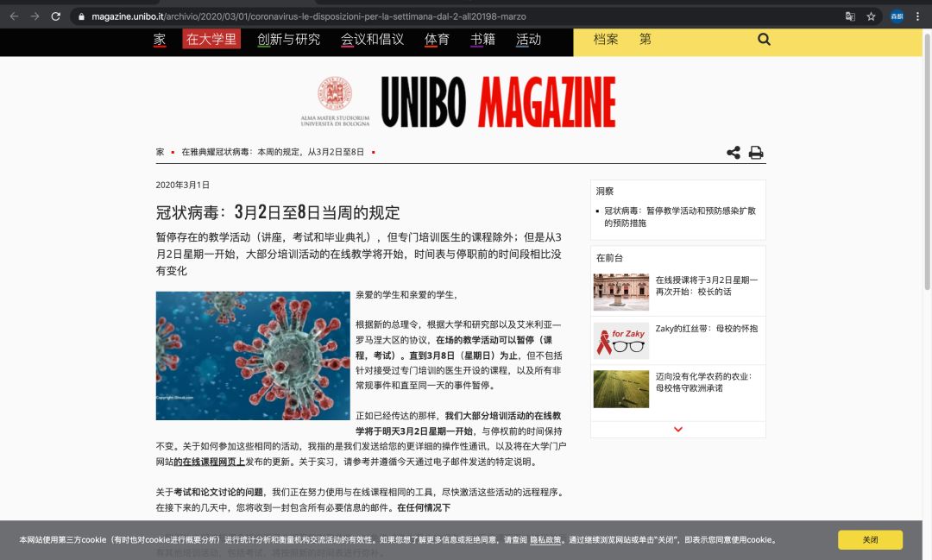
Task: Click the browser back arrow
Action: pos(15,16)
